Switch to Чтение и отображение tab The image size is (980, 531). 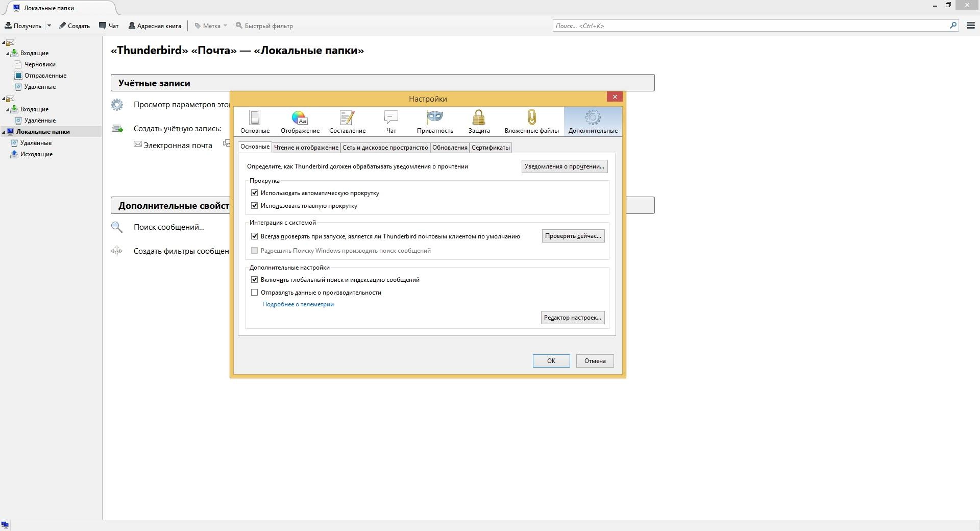[306, 148]
